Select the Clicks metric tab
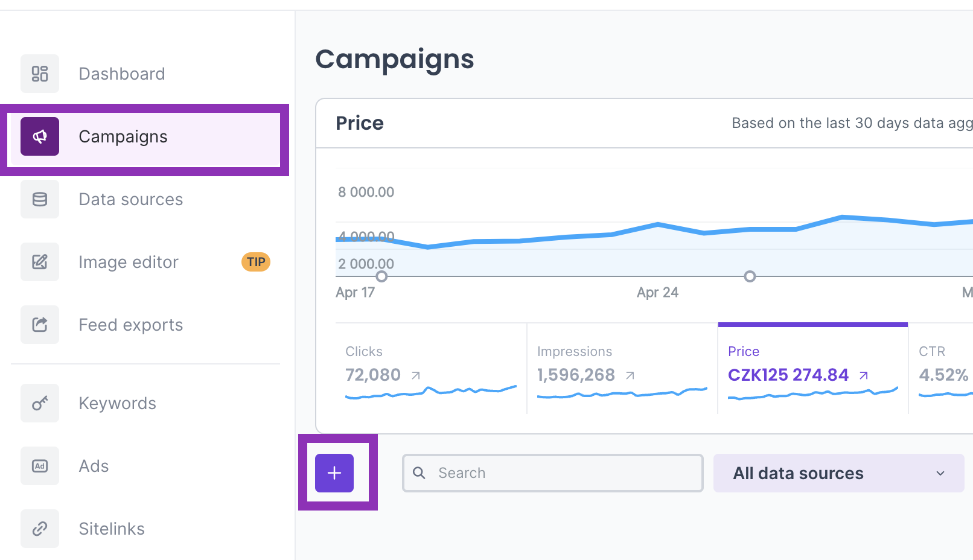The image size is (973, 560). pyautogui.click(x=431, y=369)
